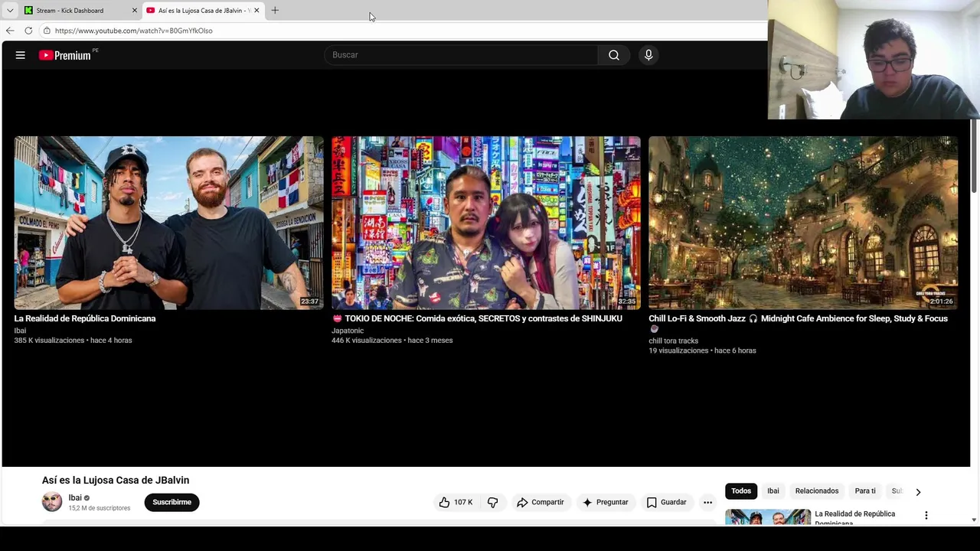Click the browser address bar URL
980x551 pixels.
(134, 31)
